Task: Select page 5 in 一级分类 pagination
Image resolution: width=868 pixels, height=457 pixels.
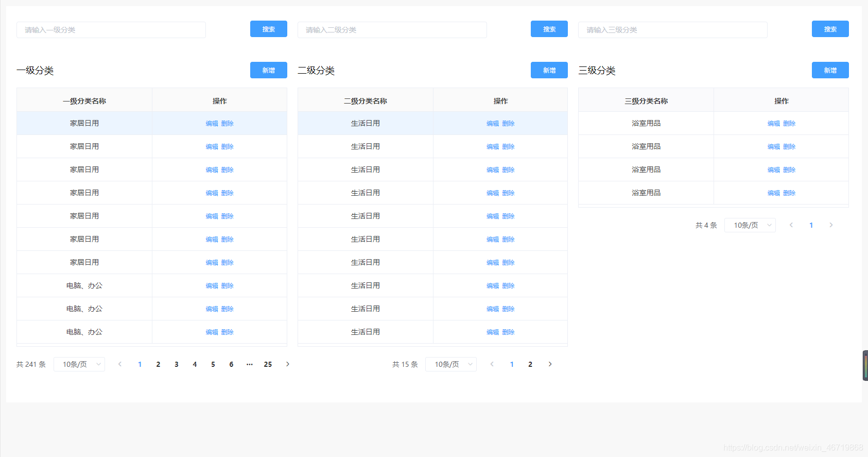Action: tap(213, 364)
